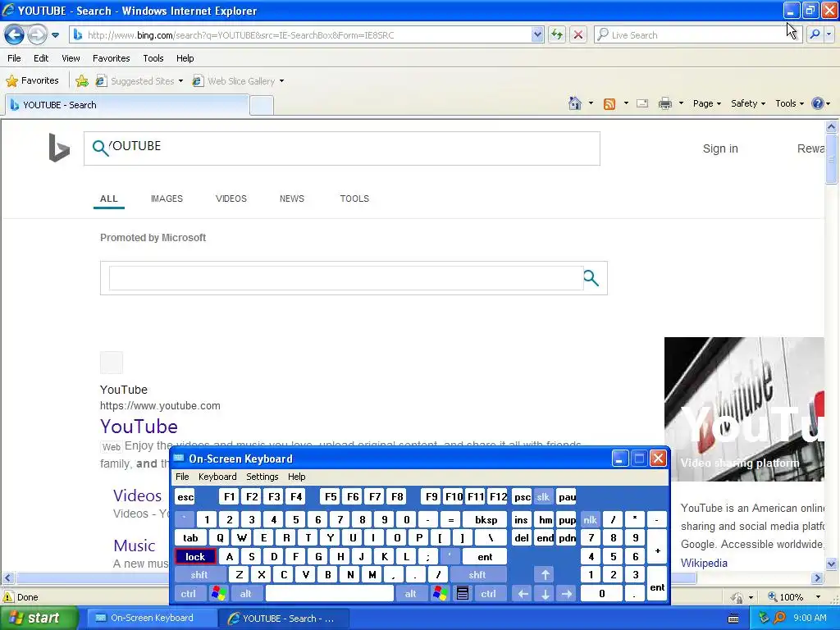Image resolution: width=840 pixels, height=630 pixels.
Task: Click the application menu key on keyboard
Action: point(463,594)
